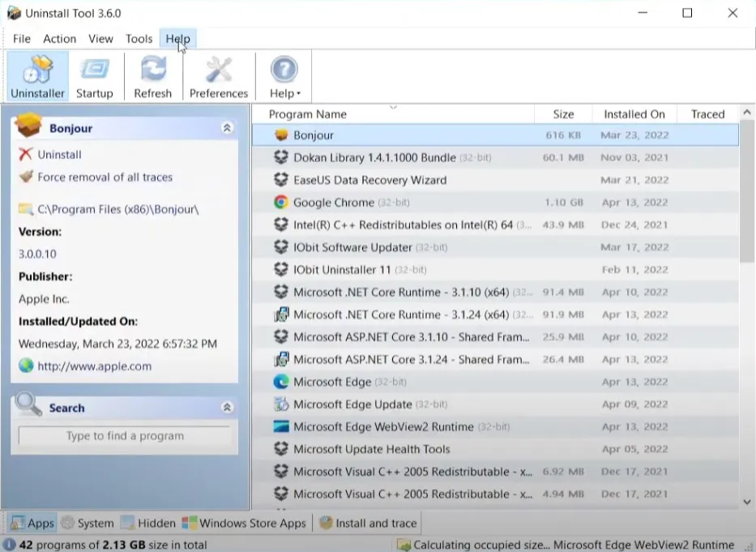756x552 pixels.
Task: Select the Microsoft Edge icon
Action: click(x=281, y=382)
